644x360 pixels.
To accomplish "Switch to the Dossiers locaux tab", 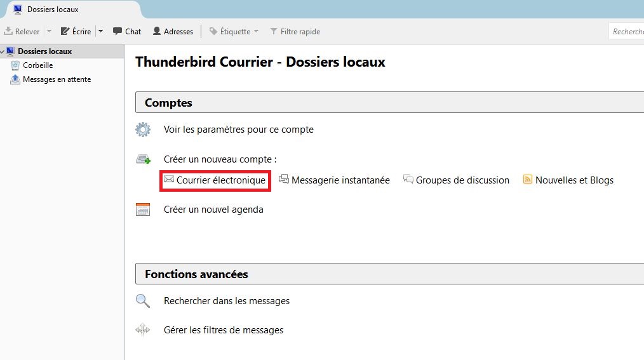I will tap(53, 10).
